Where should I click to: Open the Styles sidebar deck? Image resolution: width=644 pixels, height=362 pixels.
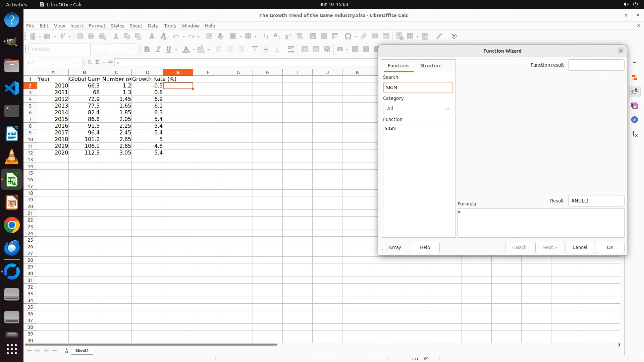(x=634, y=92)
